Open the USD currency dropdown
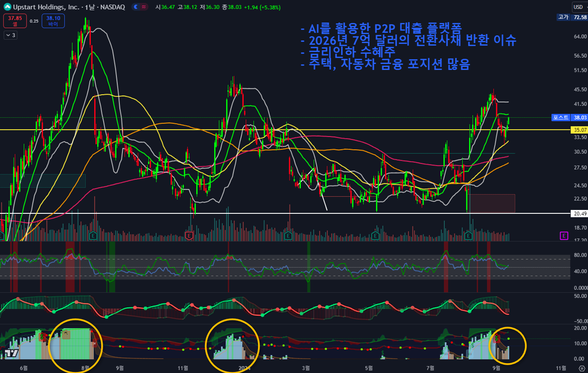The height and width of the screenshot is (373, 588). click(578, 7)
